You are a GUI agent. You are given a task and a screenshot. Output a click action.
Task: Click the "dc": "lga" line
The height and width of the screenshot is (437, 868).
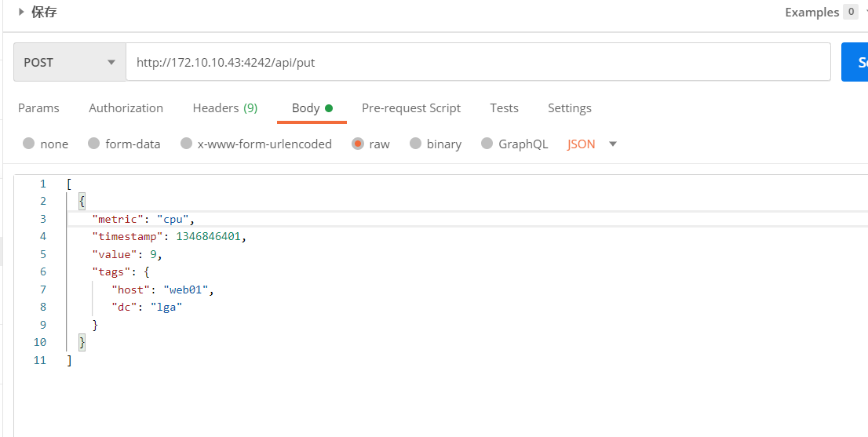coord(147,307)
